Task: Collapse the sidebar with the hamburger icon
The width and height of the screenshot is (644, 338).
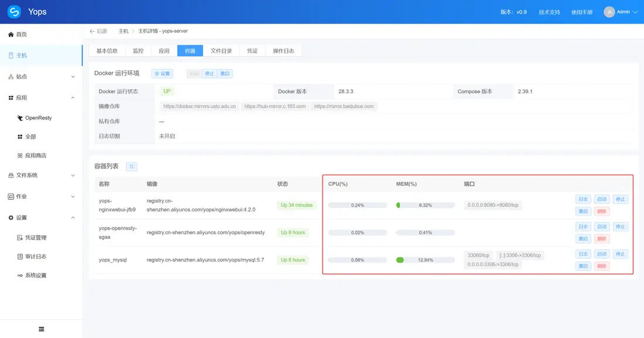Action: coord(42,329)
